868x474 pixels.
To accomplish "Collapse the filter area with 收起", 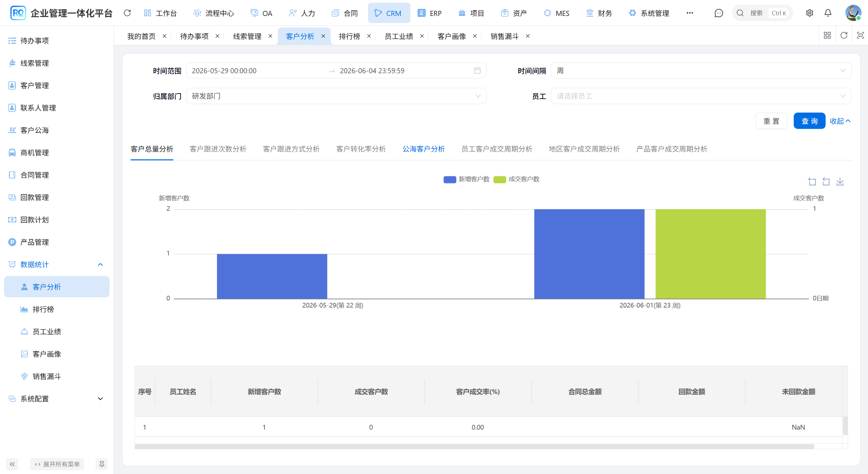I will 840,121.
